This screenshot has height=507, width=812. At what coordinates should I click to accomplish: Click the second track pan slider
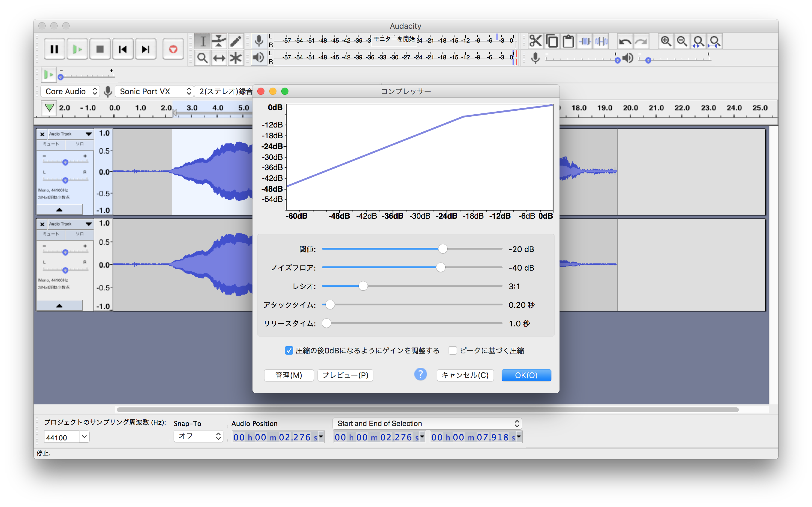coord(65,270)
